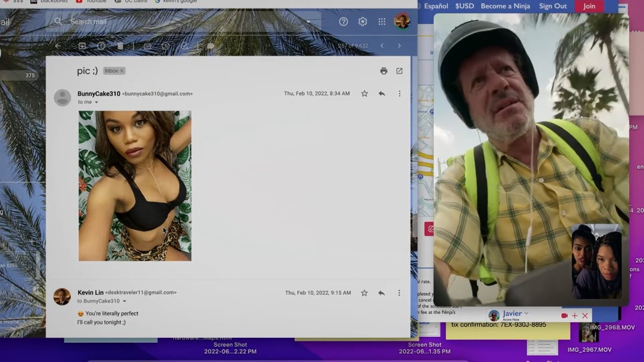The height and width of the screenshot is (362, 644).
Task: Expand 'to BunnyCake310' recipient details
Action: pos(124,301)
